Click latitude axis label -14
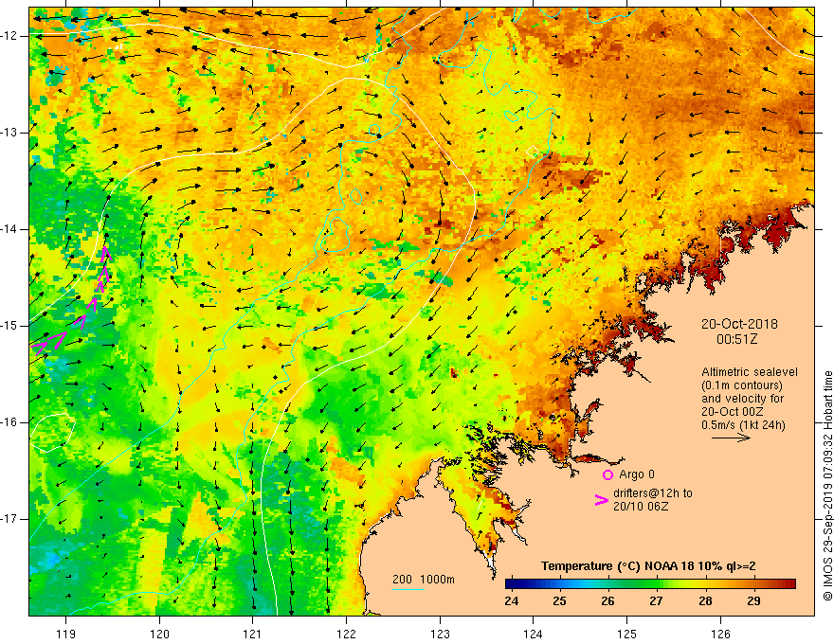Image resolution: width=834 pixels, height=644 pixels. coord(9,229)
